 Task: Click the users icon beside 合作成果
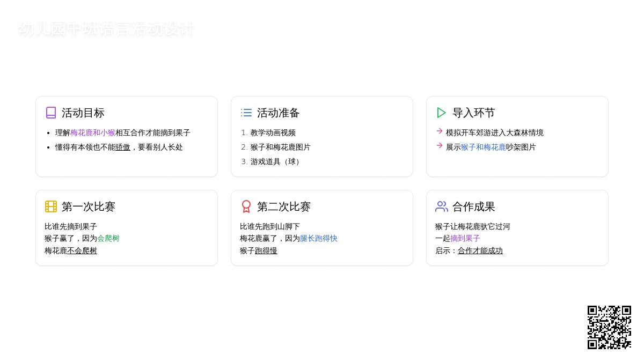(x=442, y=206)
